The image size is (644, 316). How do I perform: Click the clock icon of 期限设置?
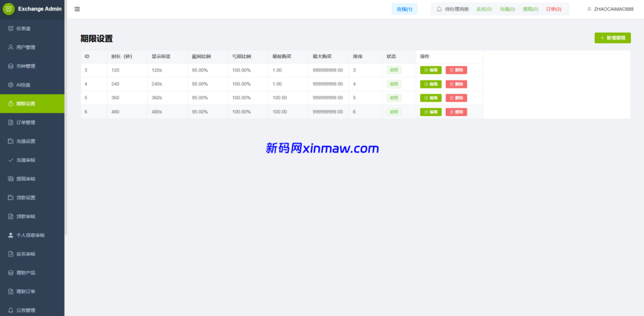pos(11,104)
